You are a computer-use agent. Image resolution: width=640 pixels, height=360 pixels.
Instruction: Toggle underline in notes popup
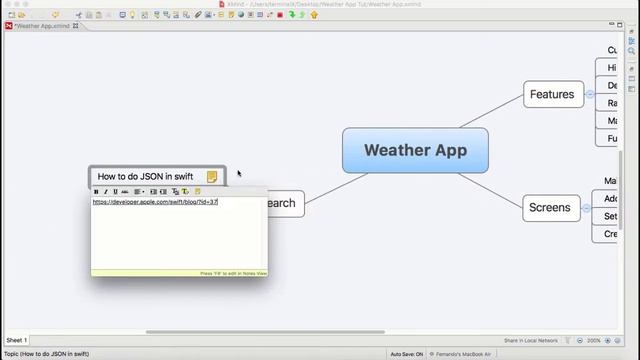point(115,191)
